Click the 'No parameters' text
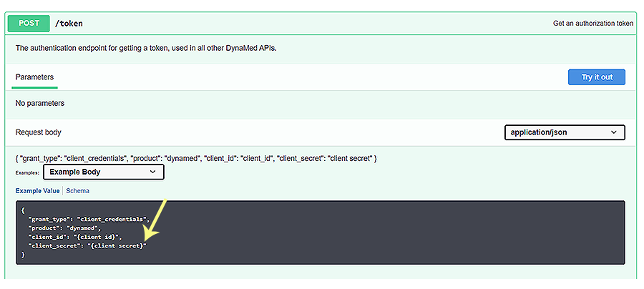This screenshot has width=644, height=289. [40, 103]
